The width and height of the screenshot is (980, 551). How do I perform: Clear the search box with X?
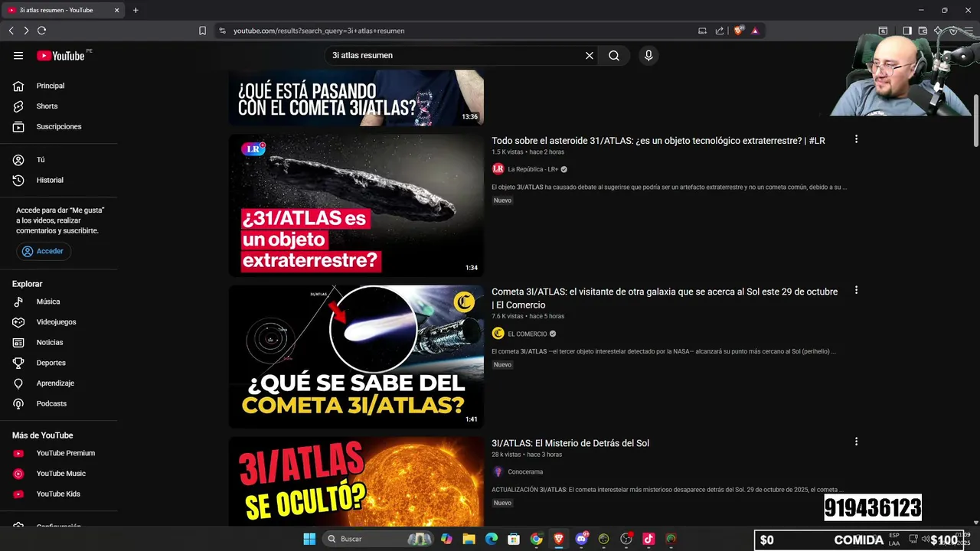pos(590,55)
